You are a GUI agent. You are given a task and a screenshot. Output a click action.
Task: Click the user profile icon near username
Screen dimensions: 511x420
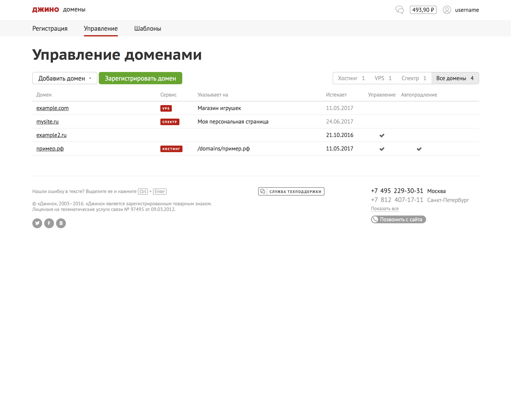tap(447, 10)
